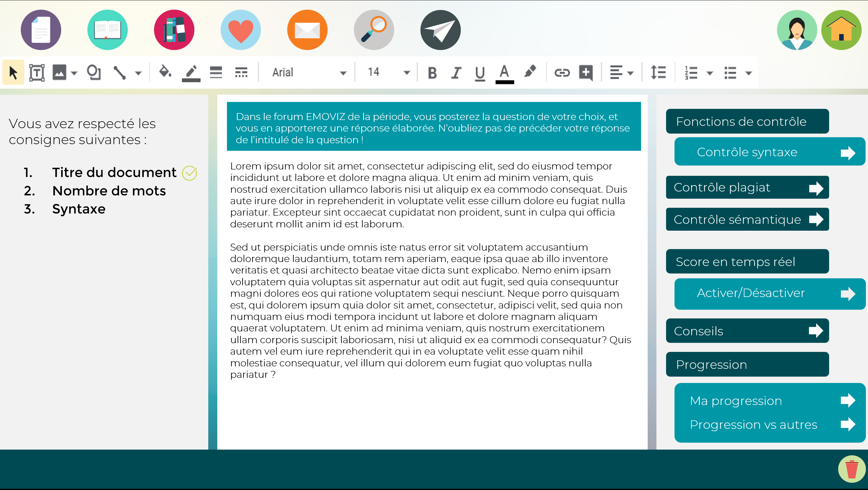This screenshot has width=868, height=490.
Task: Click in the Lorem ipsum paragraph
Action: coord(429,195)
